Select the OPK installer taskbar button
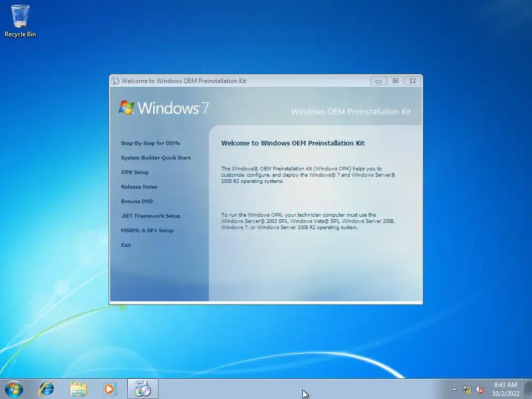 [142, 389]
